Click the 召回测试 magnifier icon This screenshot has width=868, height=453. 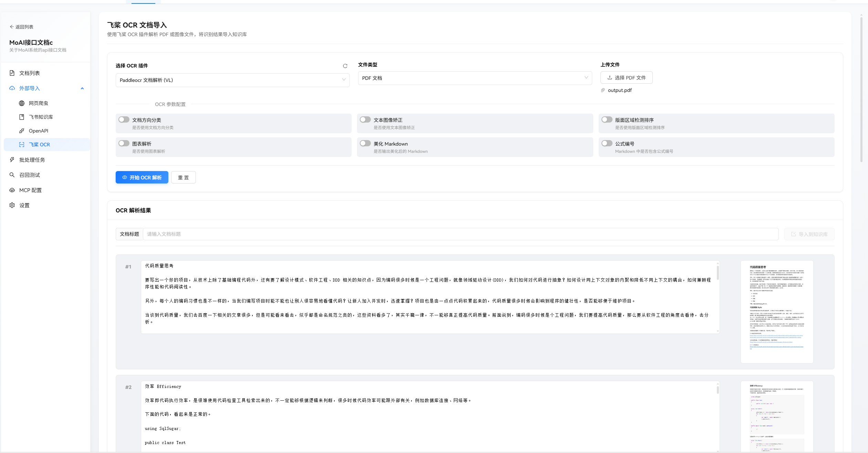click(12, 175)
